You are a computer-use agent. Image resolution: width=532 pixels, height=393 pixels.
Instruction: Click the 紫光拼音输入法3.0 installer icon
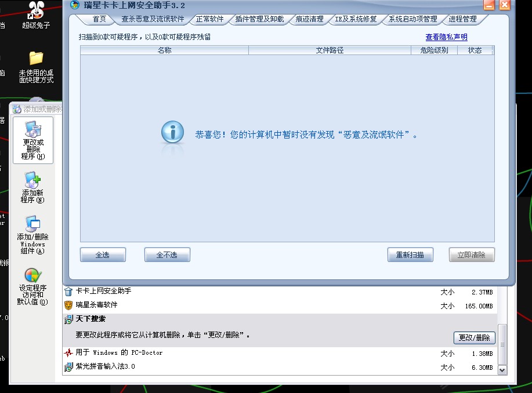pos(68,366)
